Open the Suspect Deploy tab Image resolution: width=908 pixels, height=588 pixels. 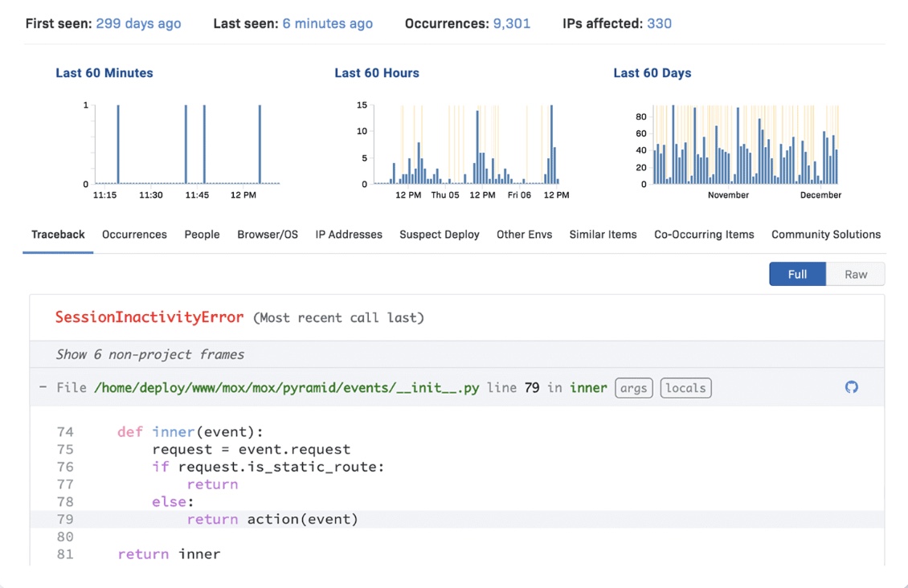pos(440,235)
